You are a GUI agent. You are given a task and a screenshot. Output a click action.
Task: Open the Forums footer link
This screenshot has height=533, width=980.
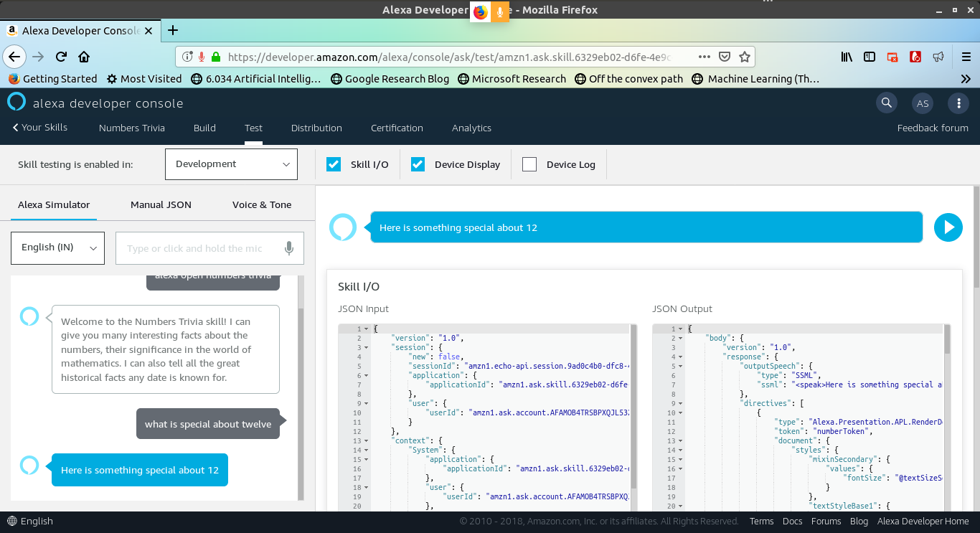[826, 522]
